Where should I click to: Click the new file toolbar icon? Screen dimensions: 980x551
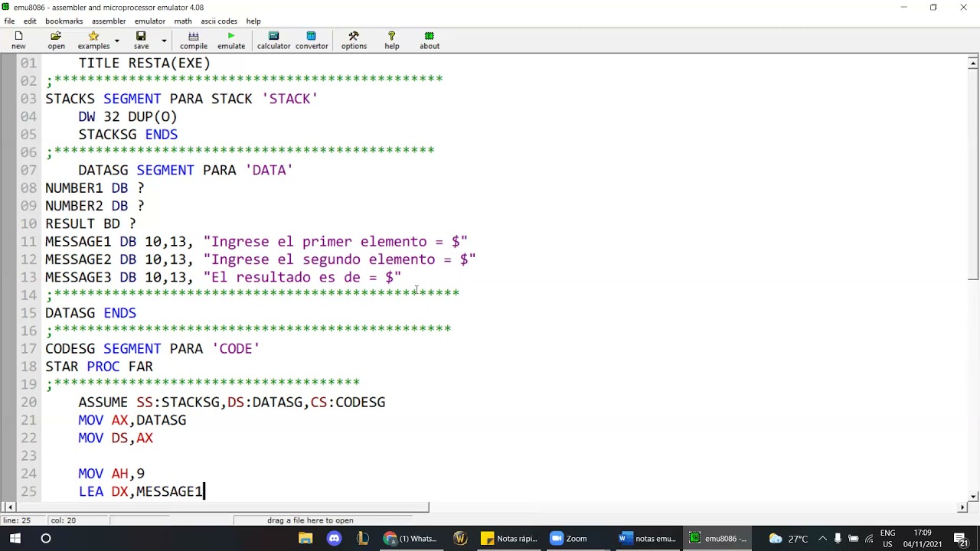[x=18, y=41]
